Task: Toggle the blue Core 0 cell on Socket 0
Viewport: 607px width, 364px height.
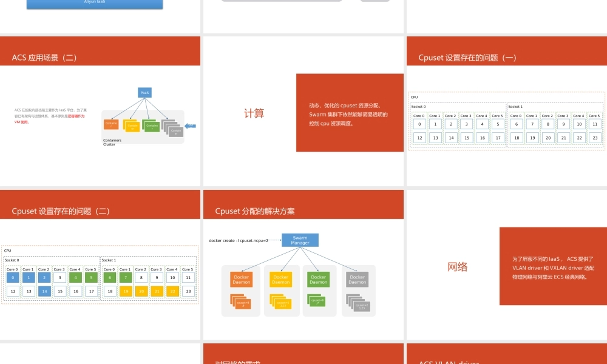Action: (12, 277)
